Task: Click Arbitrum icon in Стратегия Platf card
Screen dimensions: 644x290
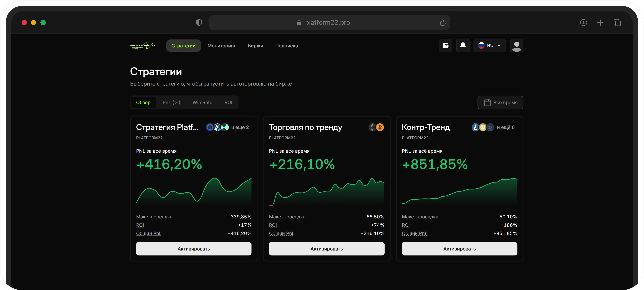Action: 217,127
